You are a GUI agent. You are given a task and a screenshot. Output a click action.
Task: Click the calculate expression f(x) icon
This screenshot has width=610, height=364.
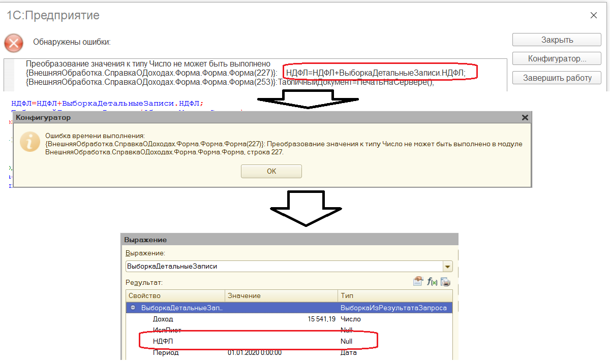(433, 281)
